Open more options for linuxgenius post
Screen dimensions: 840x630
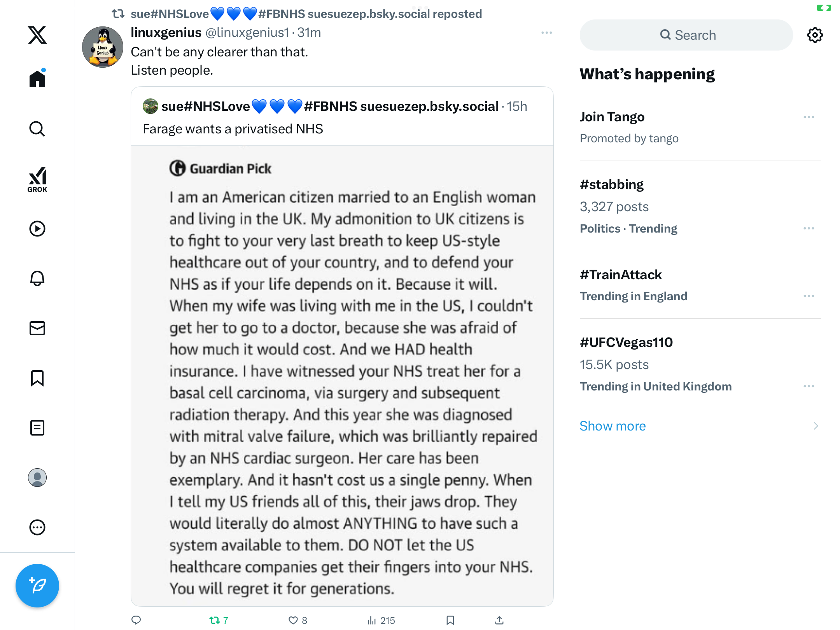(x=546, y=33)
